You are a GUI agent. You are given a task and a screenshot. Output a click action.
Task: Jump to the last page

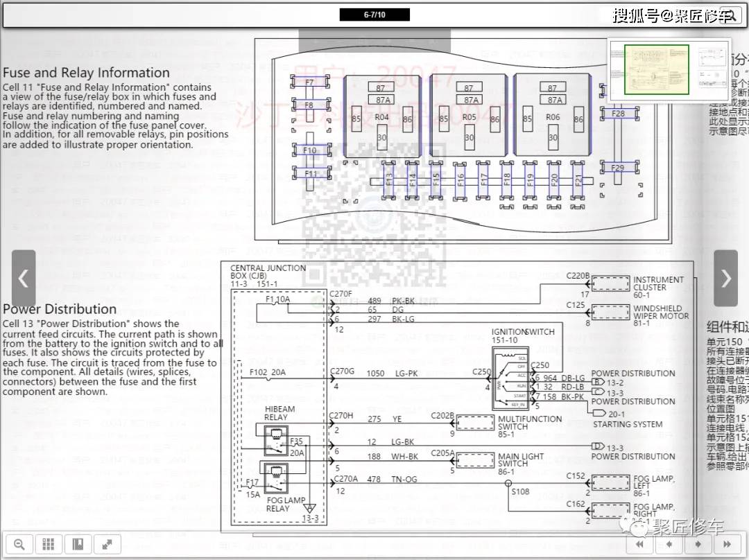pyautogui.click(x=727, y=545)
